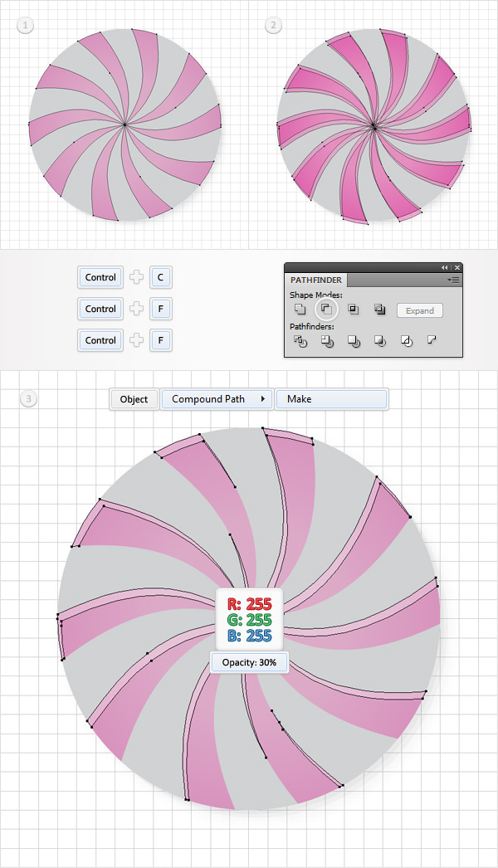Close the Pathfinder panel
498x868 pixels.
[x=457, y=267]
